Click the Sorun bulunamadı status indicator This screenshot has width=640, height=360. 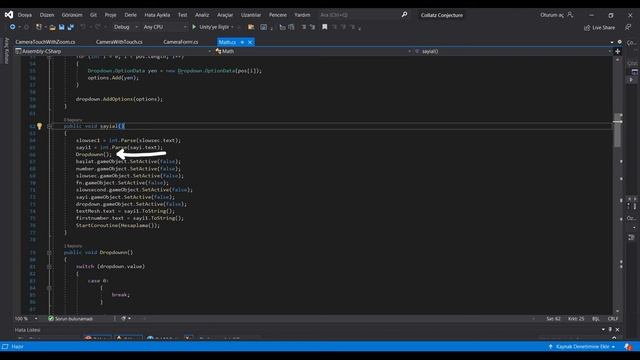[71, 318]
